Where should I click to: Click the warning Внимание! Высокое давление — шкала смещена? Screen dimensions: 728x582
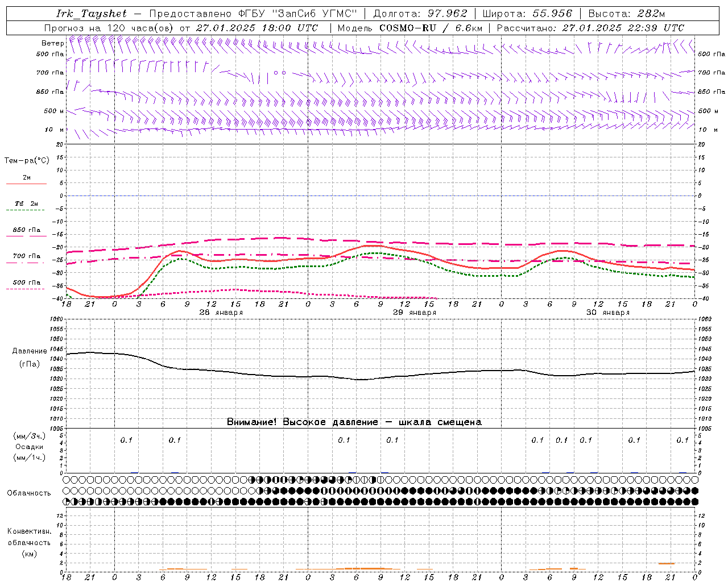click(354, 422)
